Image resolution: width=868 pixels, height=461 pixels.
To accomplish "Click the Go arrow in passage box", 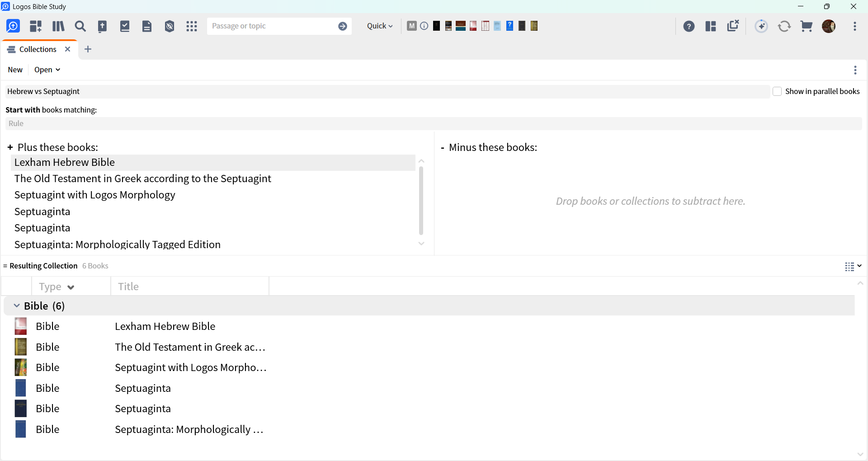I will [x=343, y=26].
